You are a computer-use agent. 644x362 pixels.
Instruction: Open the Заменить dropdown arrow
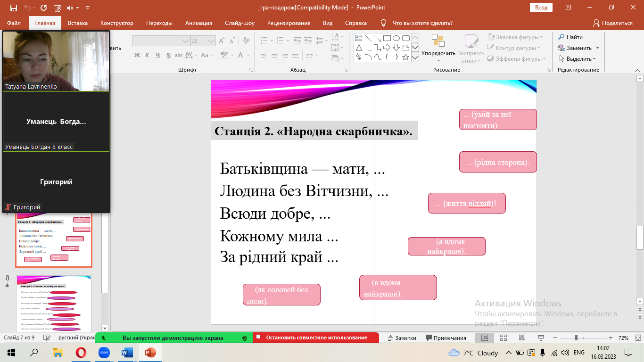click(x=597, y=48)
